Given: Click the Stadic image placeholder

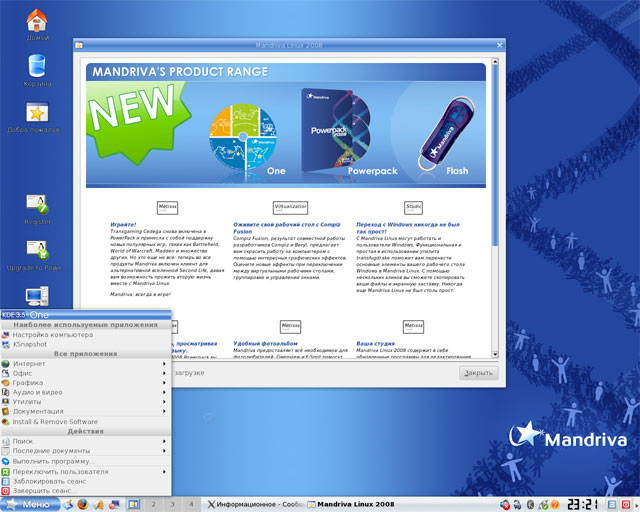Looking at the screenshot, I should [413, 207].
